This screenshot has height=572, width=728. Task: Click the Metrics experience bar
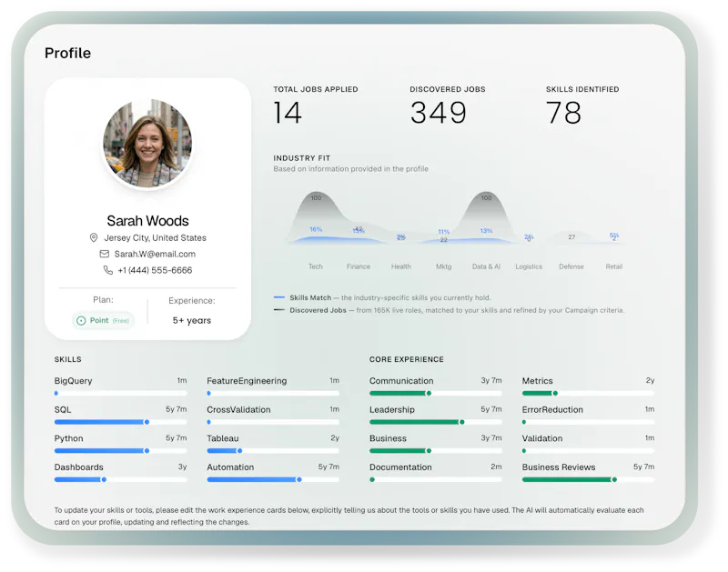tap(588, 394)
